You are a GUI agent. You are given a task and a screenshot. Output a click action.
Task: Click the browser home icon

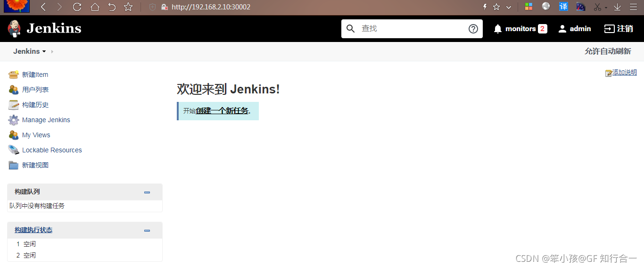tap(95, 7)
